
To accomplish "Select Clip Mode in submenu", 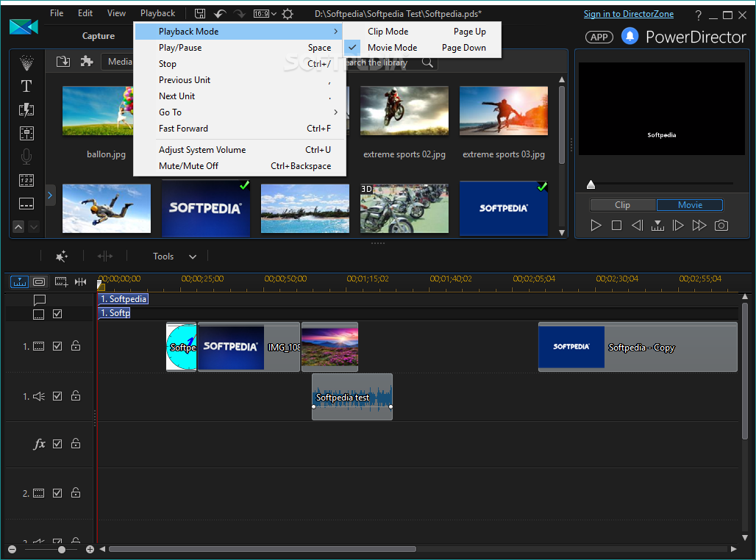I will coord(422,32).
